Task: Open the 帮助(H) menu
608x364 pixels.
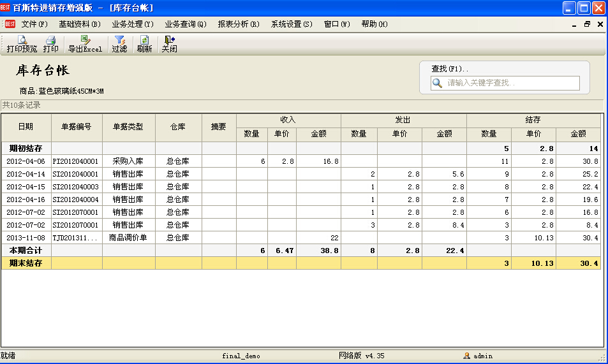Action: point(374,24)
